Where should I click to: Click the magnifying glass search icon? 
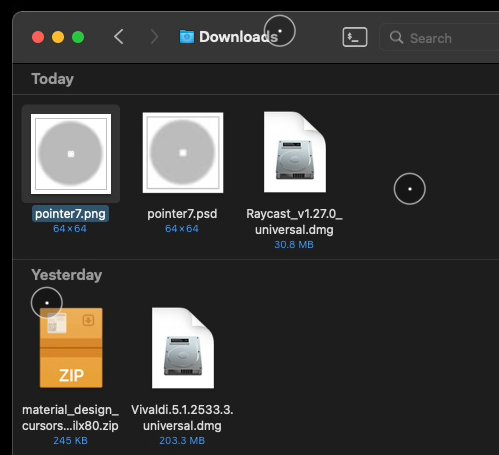point(396,37)
